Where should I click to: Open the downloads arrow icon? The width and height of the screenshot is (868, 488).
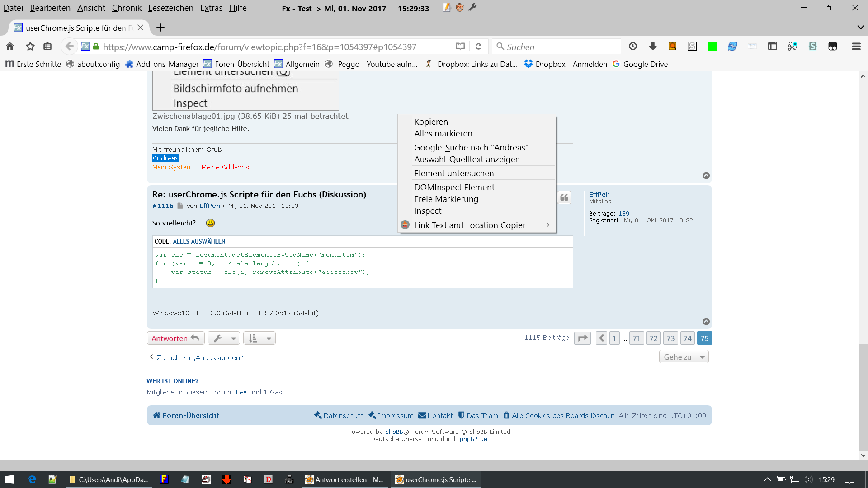652,47
